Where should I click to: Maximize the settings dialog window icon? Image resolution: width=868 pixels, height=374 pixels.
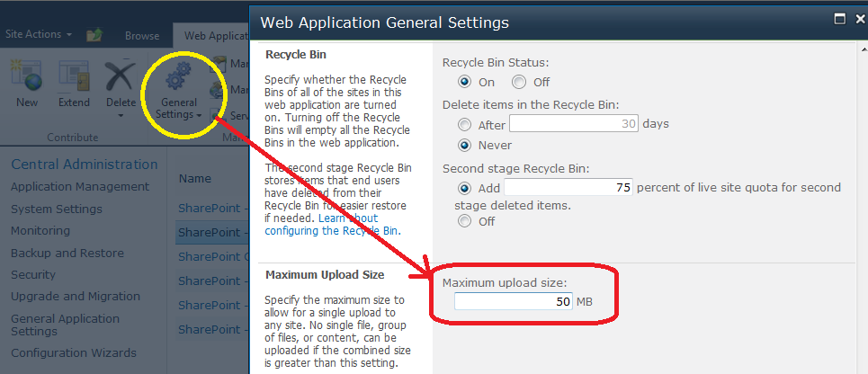tap(840, 20)
